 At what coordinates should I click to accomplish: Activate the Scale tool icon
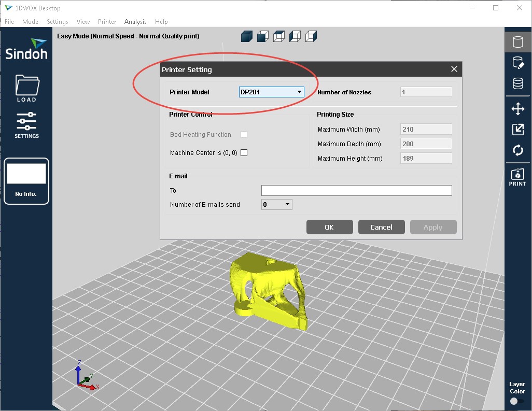(x=518, y=129)
